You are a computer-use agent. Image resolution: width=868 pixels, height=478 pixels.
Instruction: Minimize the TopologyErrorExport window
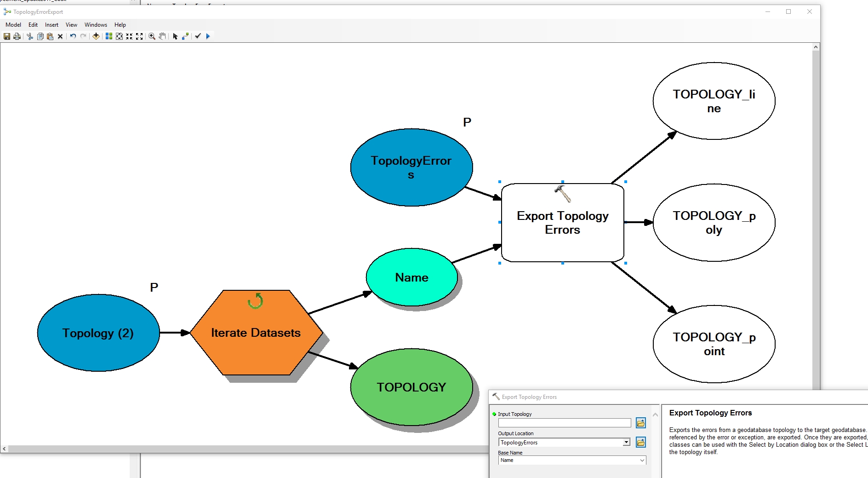pos(767,12)
